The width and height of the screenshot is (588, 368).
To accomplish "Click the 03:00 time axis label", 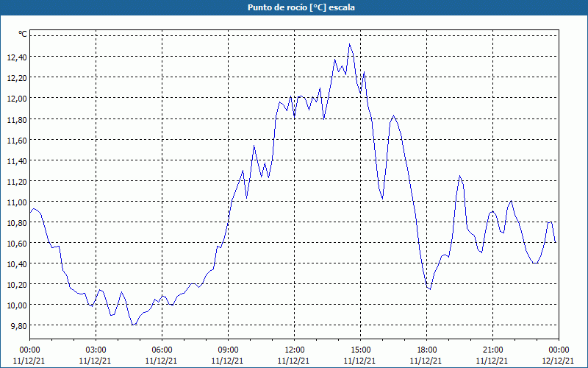I will point(96,350).
